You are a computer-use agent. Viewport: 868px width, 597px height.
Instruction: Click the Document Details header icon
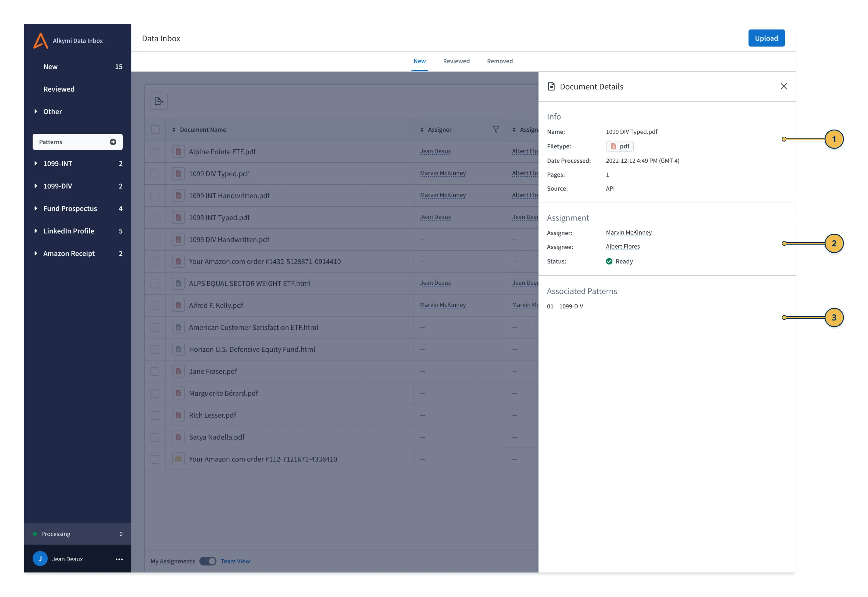[x=551, y=86]
